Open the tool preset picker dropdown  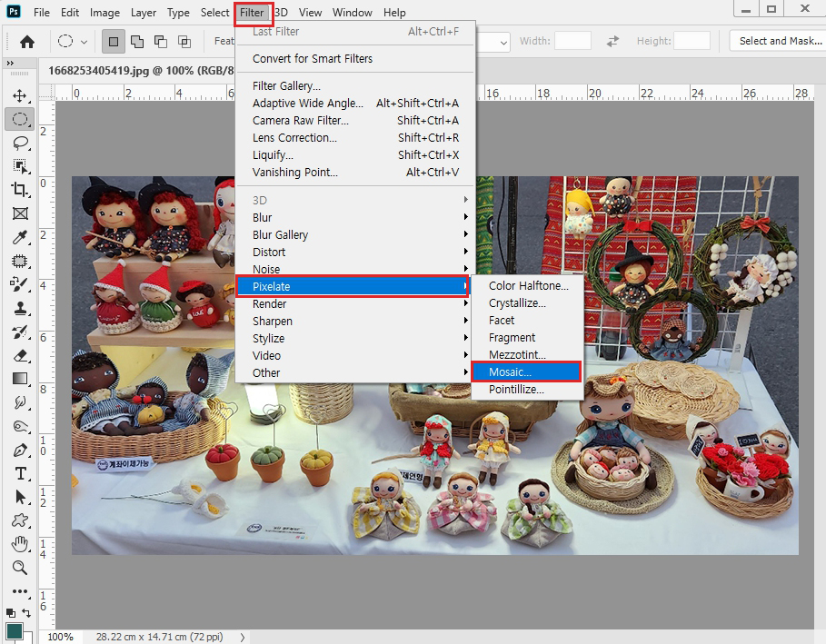(x=84, y=42)
